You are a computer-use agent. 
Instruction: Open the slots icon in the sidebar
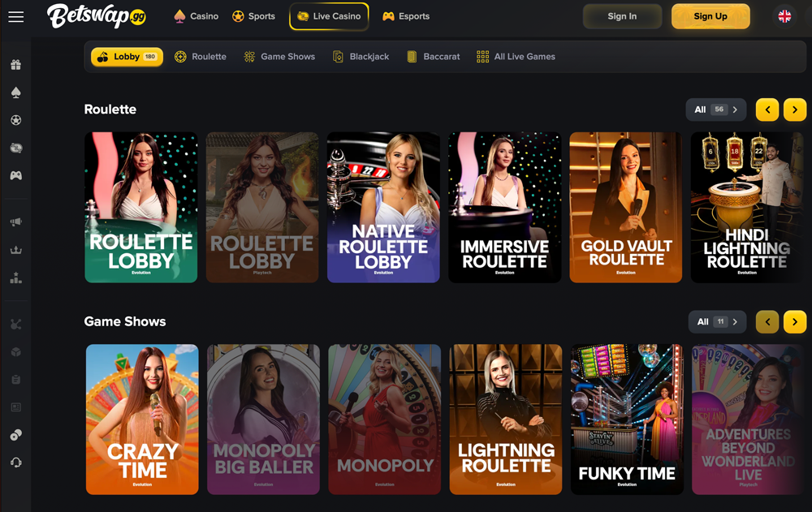[x=15, y=147]
